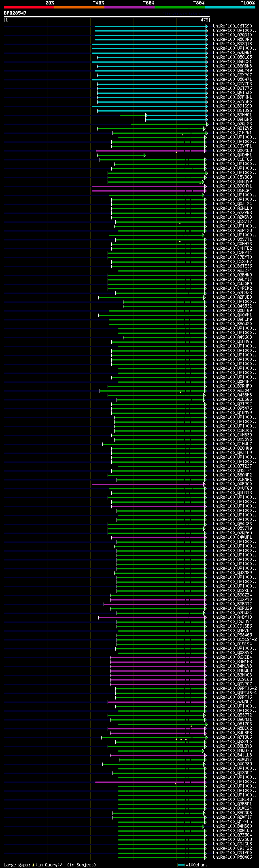The image size is (259, 868).
Task: Open hit UniRef100_A5C0R3
Action: coord(232,40)
